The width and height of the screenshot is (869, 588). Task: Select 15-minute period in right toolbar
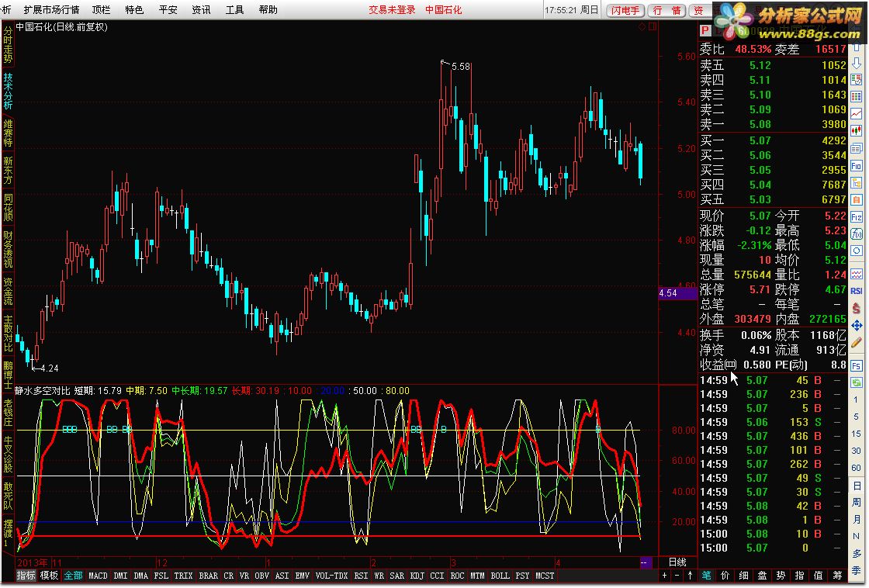857,434
